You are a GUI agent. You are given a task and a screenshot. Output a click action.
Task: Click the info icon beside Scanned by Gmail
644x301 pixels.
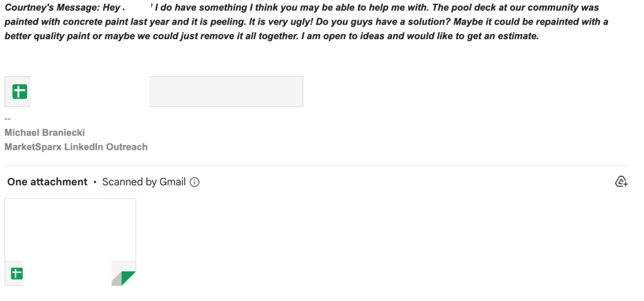point(195,182)
